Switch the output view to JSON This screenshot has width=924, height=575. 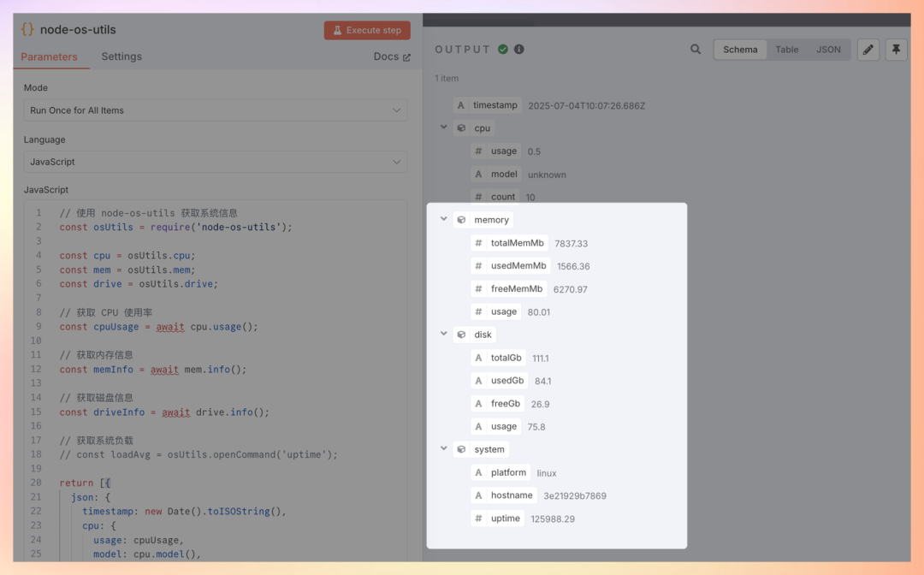[x=827, y=50]
